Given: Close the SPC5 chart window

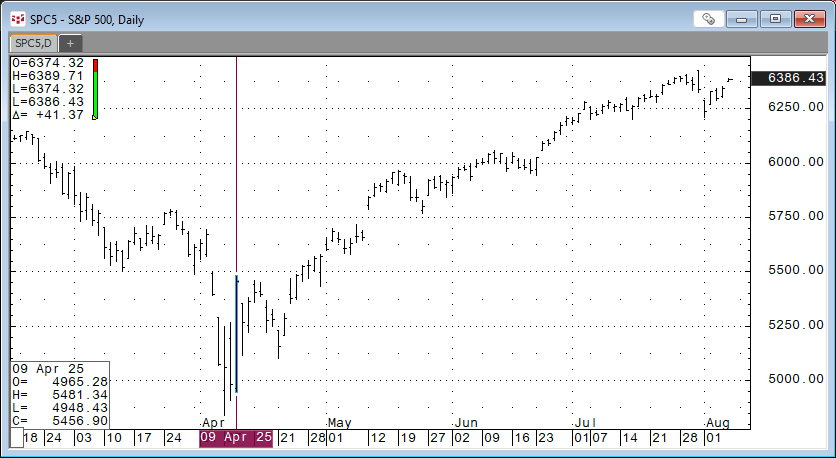Looking at the screenshot, I should 809,19.
